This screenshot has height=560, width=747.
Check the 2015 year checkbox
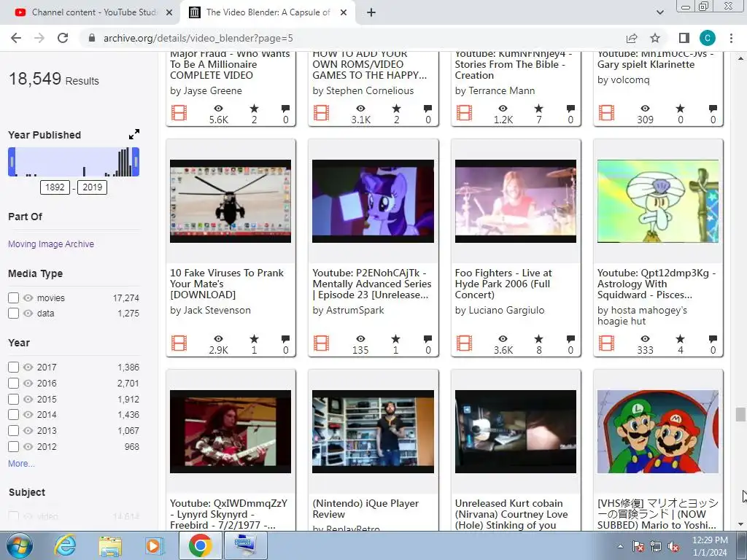point(13,399)
